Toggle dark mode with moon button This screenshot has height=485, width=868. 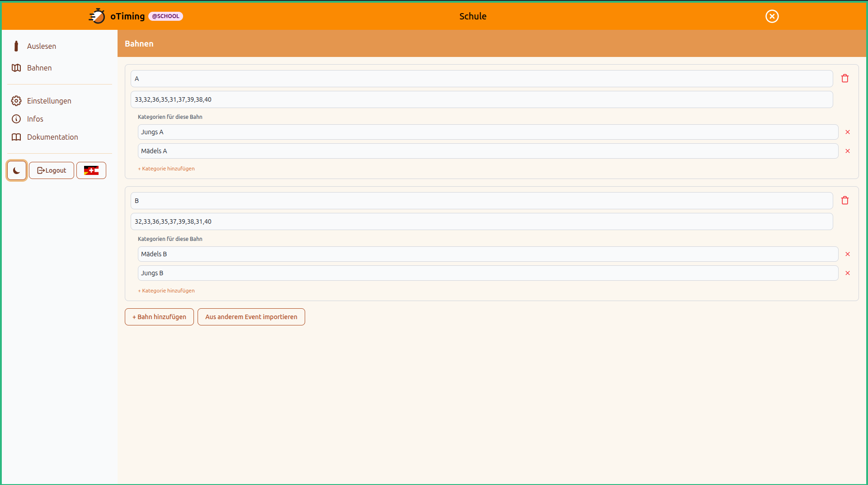17,170
